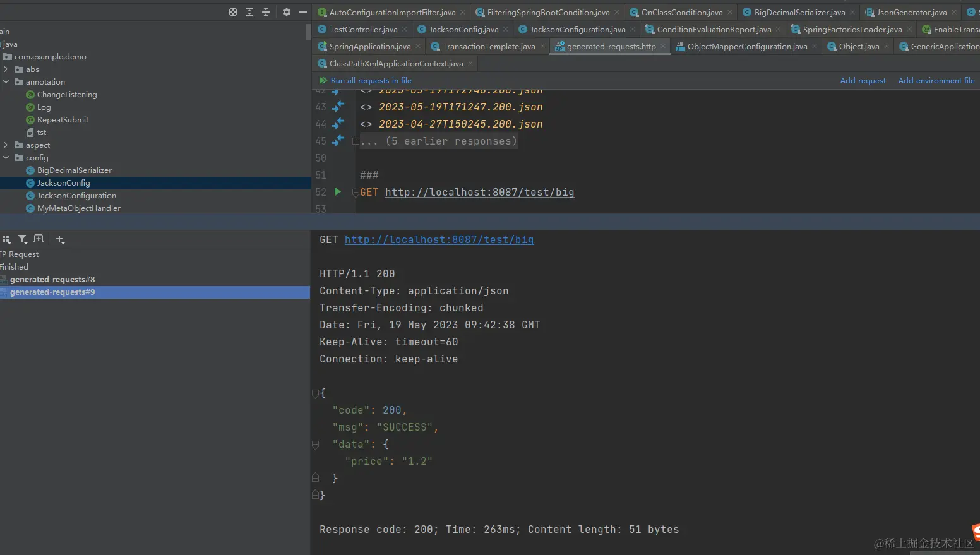Viewport: 980px width, 555px height.
Task: Hide the project tool window
Action: (x=303, y=12)
